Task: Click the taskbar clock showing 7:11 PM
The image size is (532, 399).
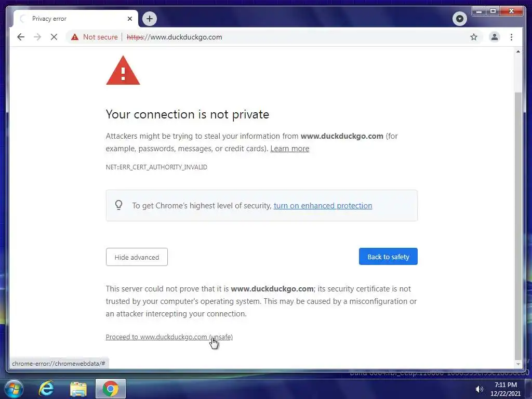Action: click(506, 389)
